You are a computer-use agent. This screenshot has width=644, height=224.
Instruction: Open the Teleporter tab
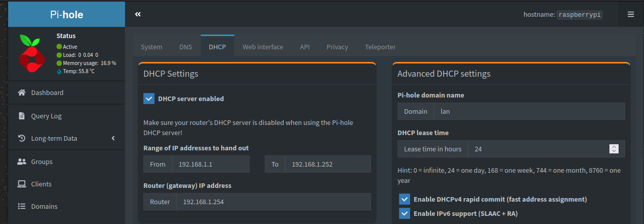click(380, 47)
